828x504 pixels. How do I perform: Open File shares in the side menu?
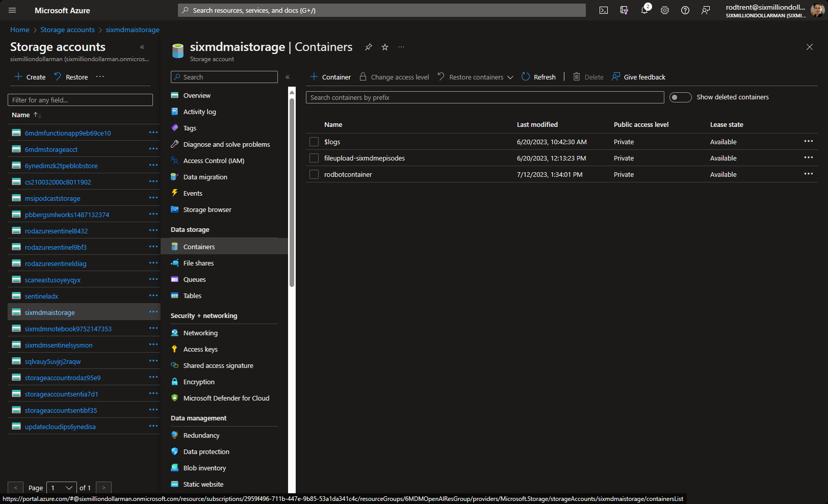(x=198, y=263)
